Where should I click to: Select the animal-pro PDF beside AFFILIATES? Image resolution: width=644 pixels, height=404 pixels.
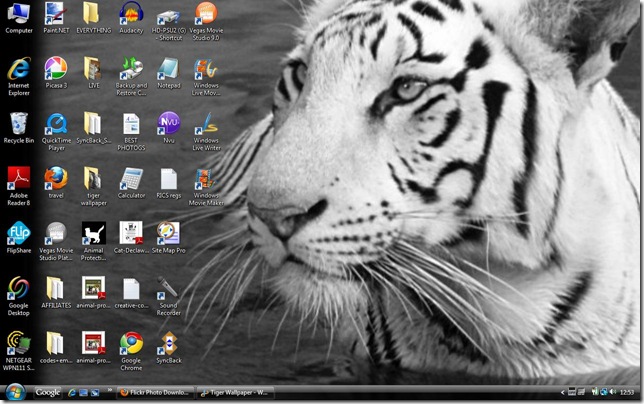click(93, 293)
